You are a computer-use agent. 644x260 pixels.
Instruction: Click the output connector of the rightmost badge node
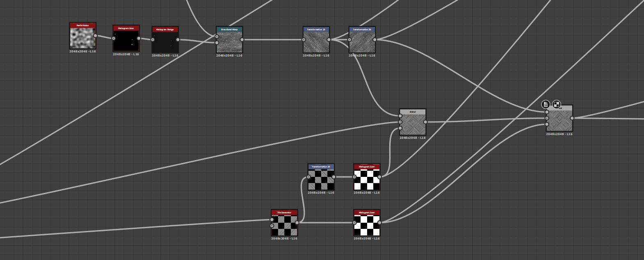pyautogui.click(x=572, y=118)
